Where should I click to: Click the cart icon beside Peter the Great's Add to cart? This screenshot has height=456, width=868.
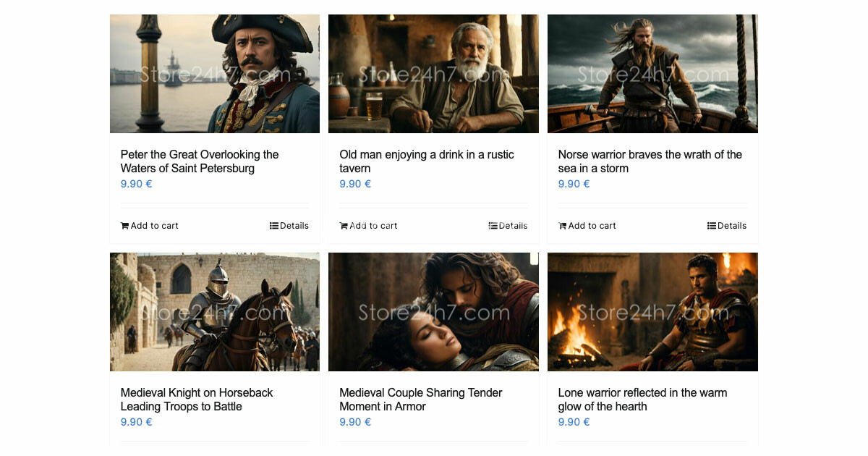(x=124, y=225)
